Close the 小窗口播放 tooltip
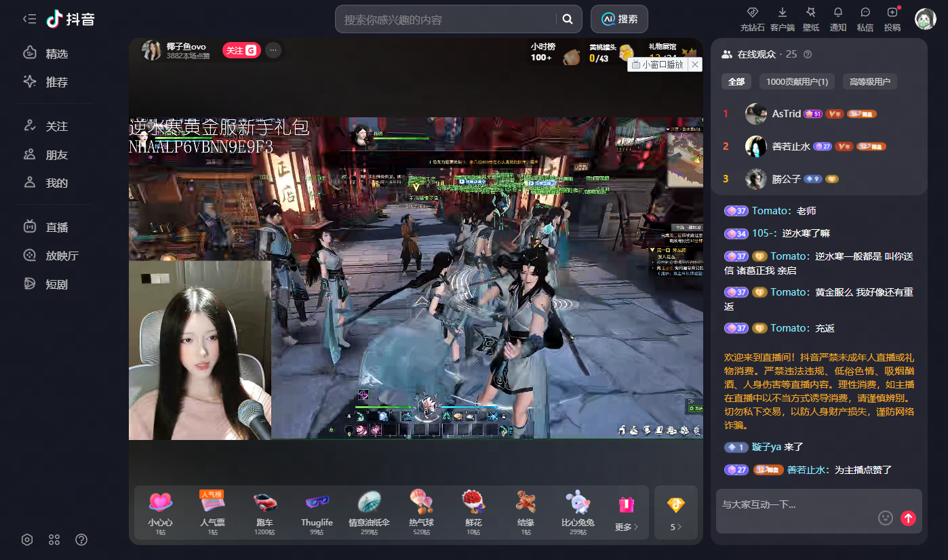 [x=695, y=64]
